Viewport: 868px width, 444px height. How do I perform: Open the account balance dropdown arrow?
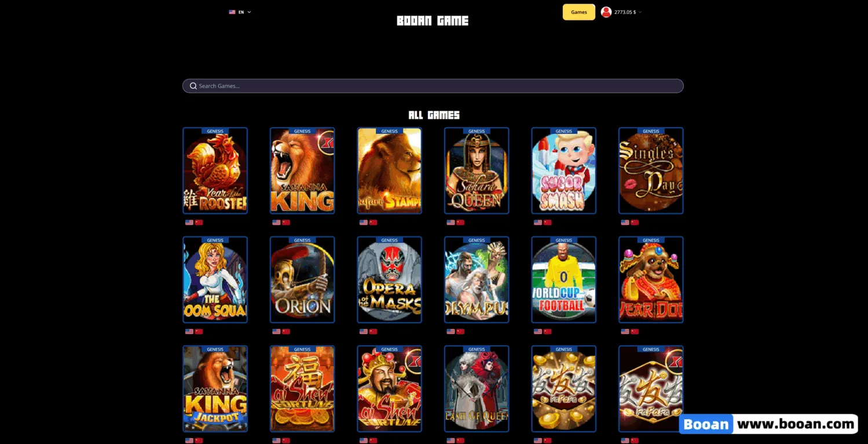(640, 12)
